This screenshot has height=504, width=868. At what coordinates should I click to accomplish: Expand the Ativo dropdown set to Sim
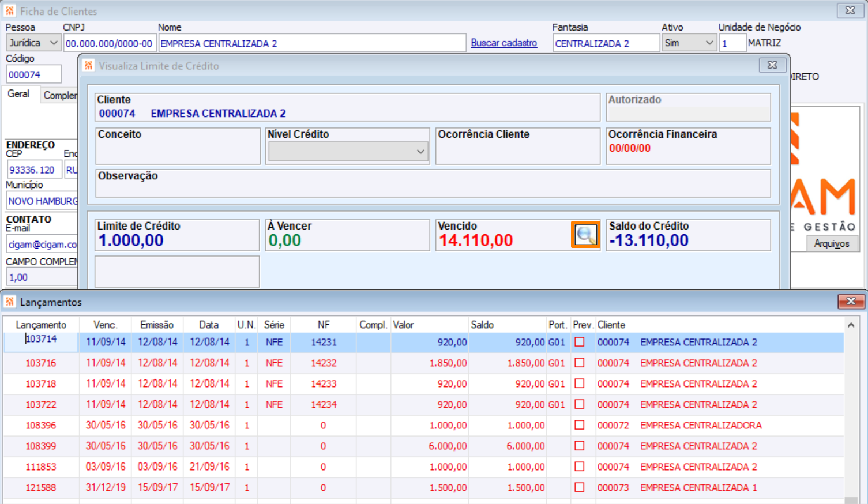coord(689,43)
